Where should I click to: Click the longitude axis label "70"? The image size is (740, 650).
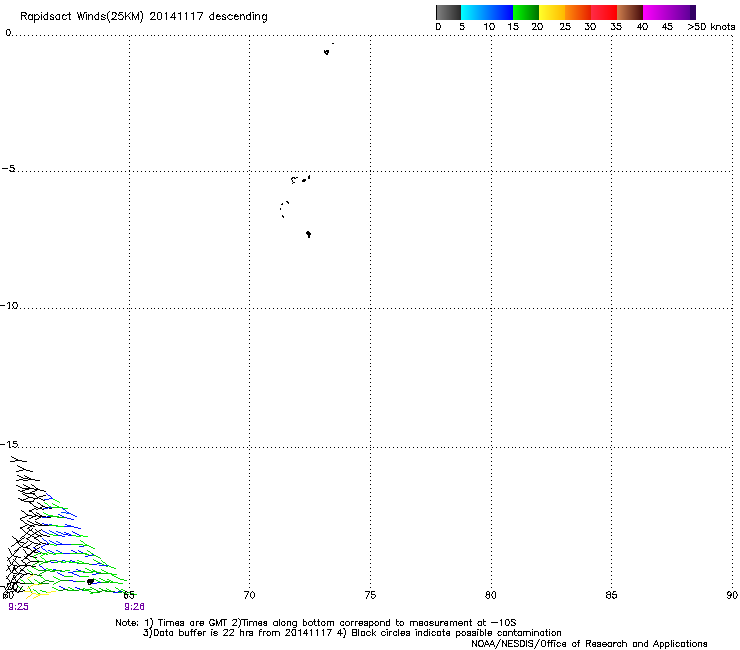point(249,595)
